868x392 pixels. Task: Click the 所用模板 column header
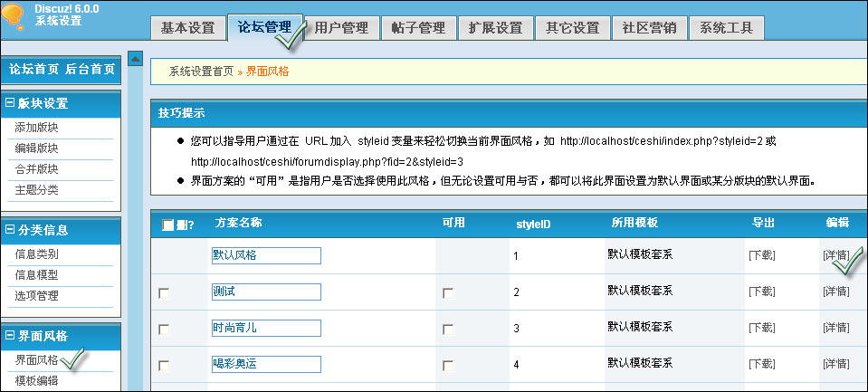tap(635, 223)
